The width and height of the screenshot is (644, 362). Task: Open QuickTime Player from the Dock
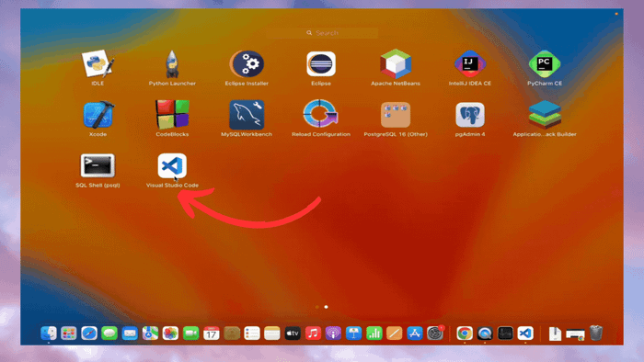click(485, 334)
